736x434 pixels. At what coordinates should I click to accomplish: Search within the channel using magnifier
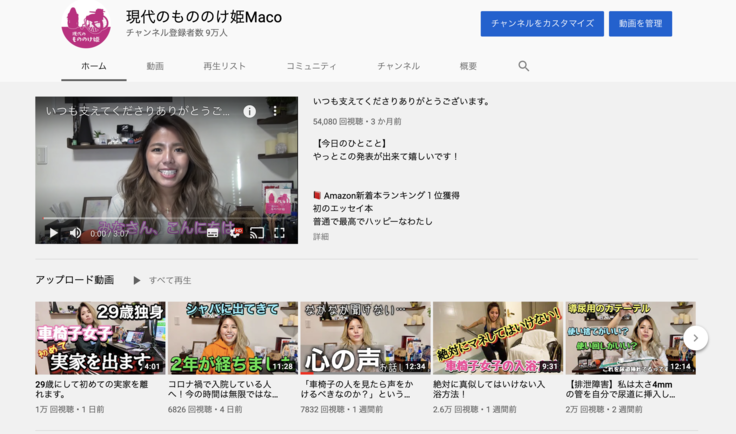pos(523,66)
